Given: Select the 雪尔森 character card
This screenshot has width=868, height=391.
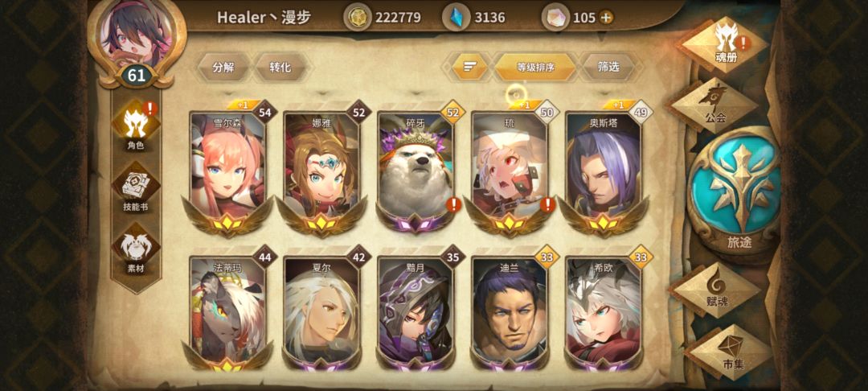Looking at the screenshot, I should [x=227, y=170].
